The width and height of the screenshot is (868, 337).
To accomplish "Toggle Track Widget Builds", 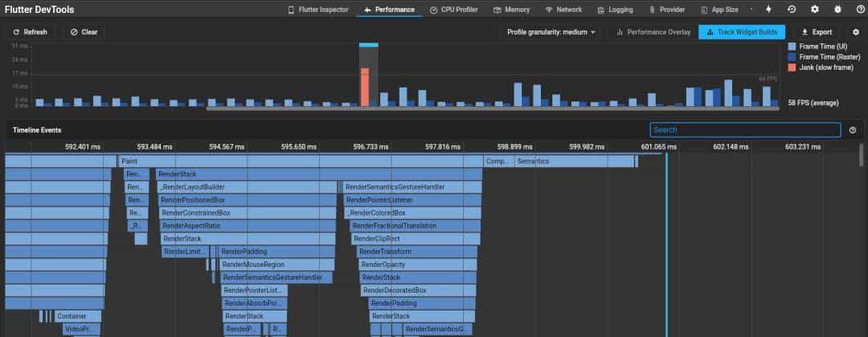I will point(742,32).
